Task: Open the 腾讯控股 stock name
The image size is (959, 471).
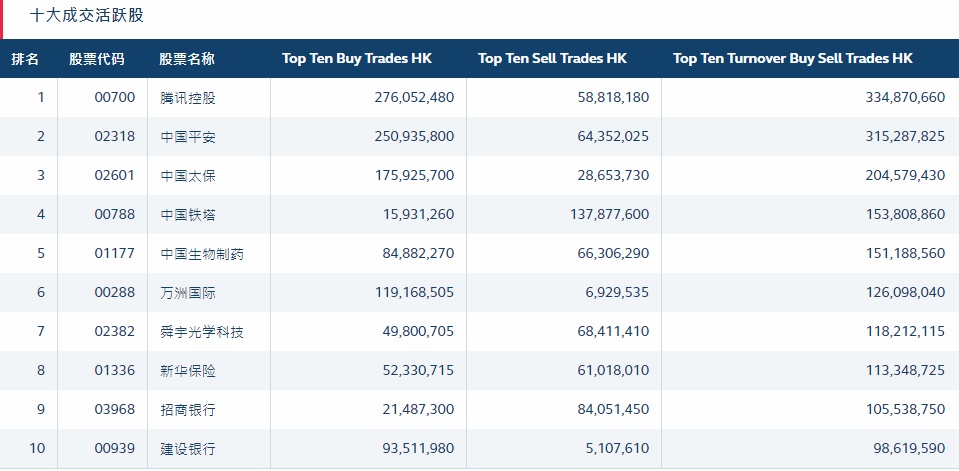Action: tap(188, 98)
